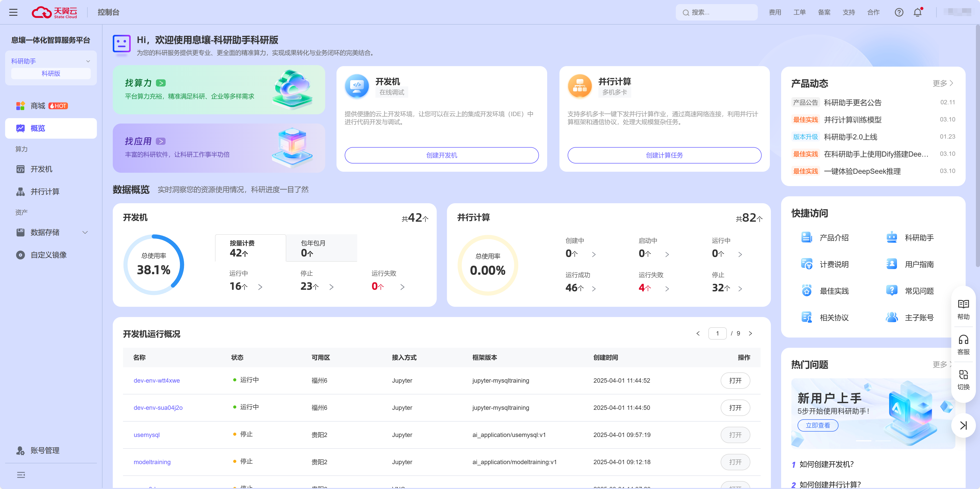The width and height of the screenshot is (980, 489).
Task: Click the 切换 switch icon
Action: pyautogui.click(x=963, y=374)
